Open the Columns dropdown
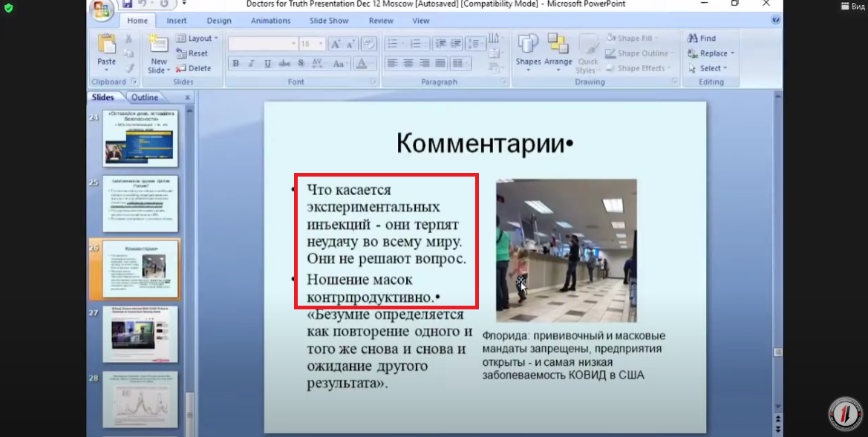Viewport: 868px width, 437px height. coord(460,64)
